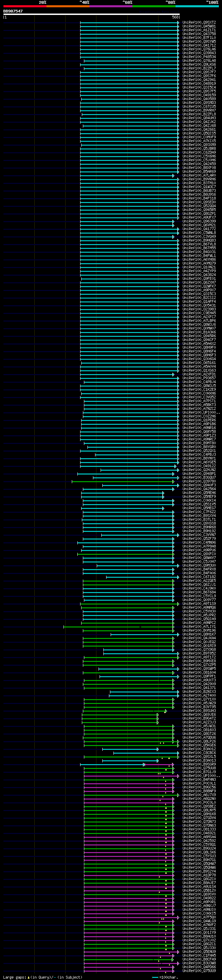Select the UniRef100_Q75UU9 label
222x980 pixels.
199,971
